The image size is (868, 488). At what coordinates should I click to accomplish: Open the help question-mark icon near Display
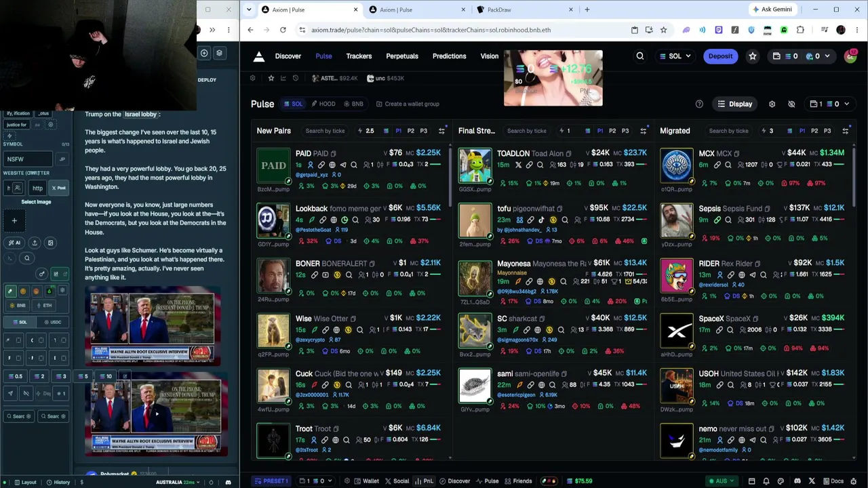click(x=699, y=104)
